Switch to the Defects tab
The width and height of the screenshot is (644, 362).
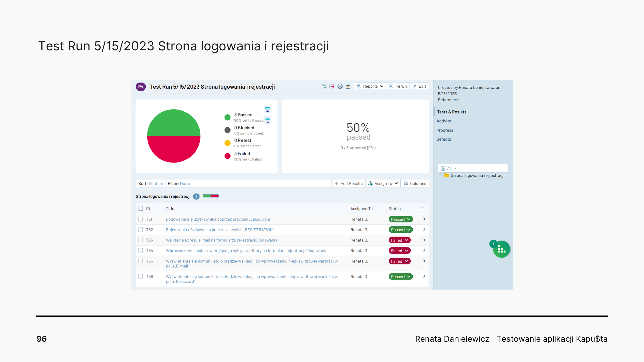coord(444,139)
